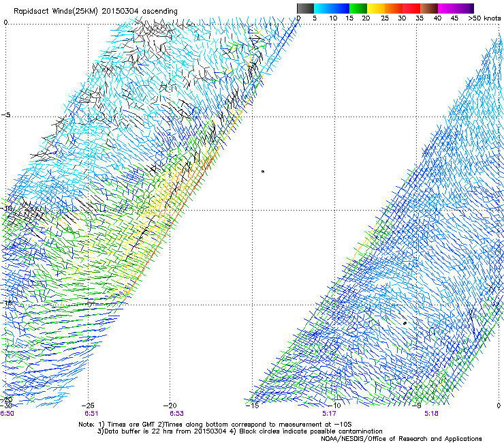Click the '30' legend scale label
The image size is (504, 443).
[x=402, y=18]
